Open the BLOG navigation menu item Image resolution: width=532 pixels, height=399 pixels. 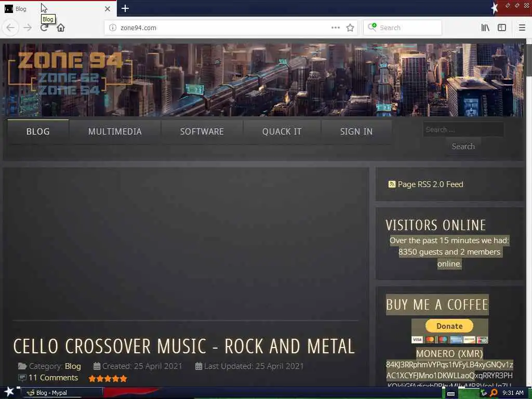38,131
